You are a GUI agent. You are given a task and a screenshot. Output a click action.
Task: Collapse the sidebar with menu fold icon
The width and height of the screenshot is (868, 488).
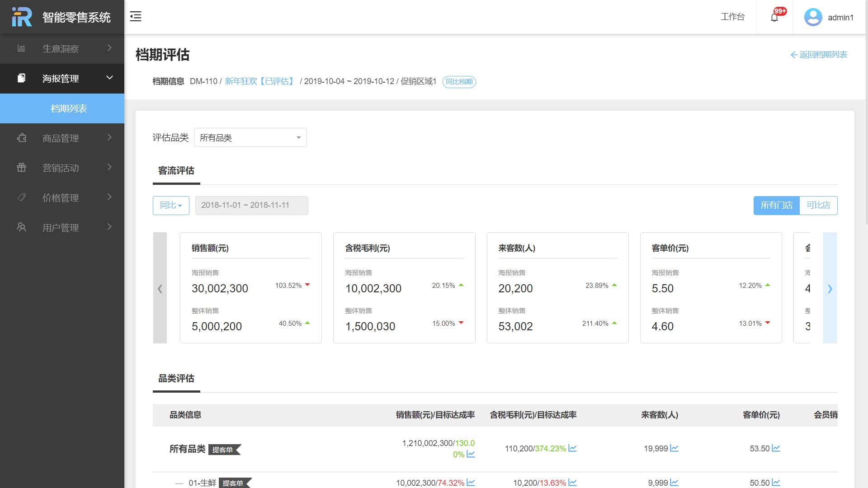(136, 17)
